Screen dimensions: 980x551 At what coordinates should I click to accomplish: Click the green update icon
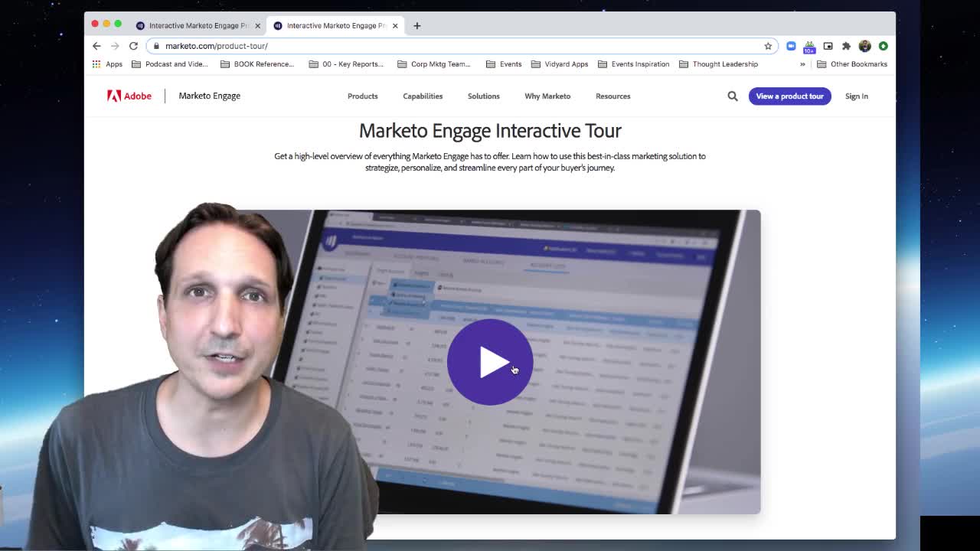(883, 46)
